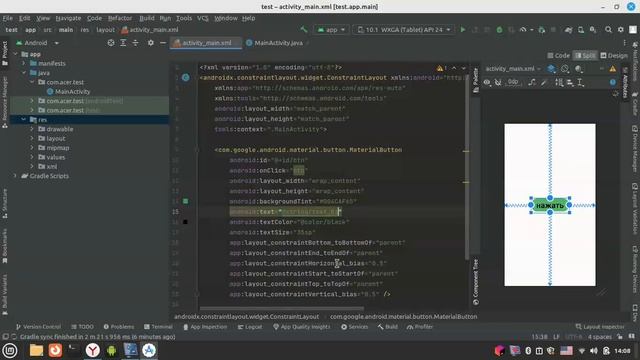Open the VCS menu
640x360 pixels.
pos(202,18)
